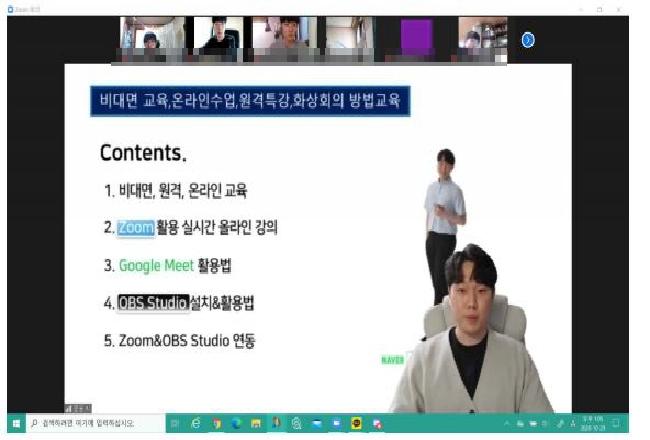
Task: Select the first participant video with cap
Action: click(x=152, y=39)
